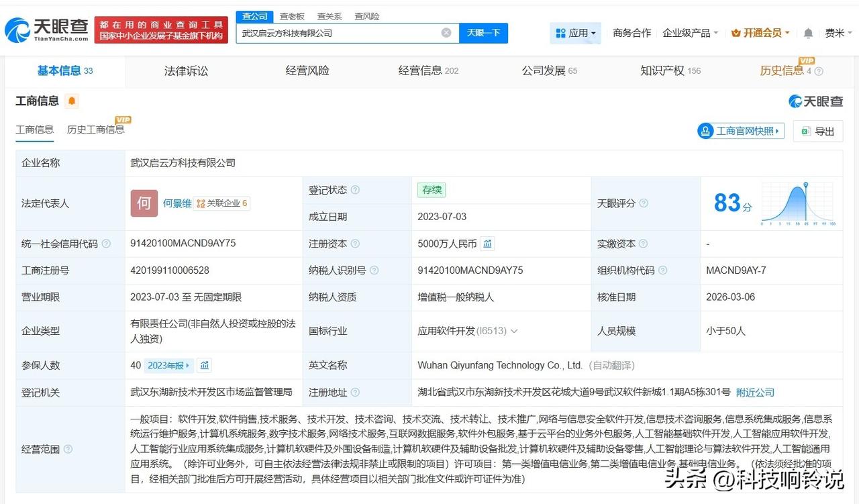Open legal representative 何景维's profile link
Image resolution: width=859 pixels, height=504 pixels.
177,203
